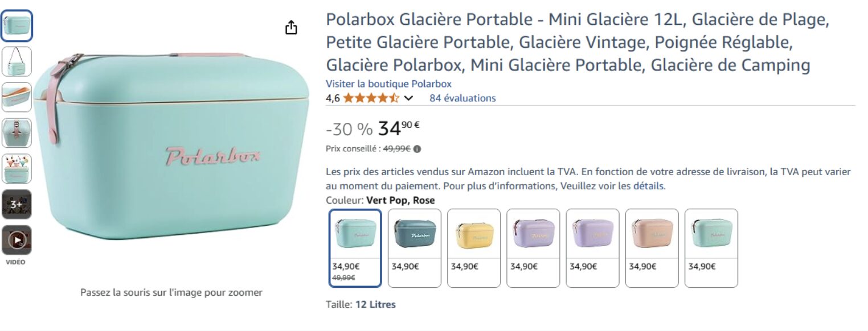The image size is (868, 331).
Task: Click the détails link about TVA
Action: point(648,186)
